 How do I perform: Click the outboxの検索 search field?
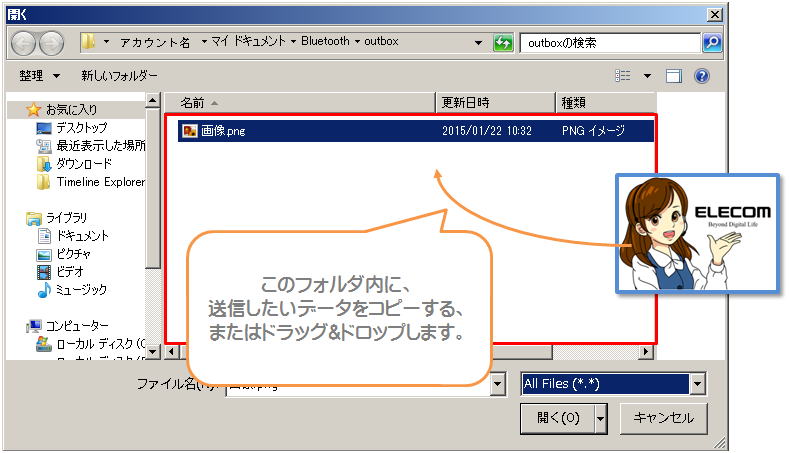[x=610, y=43]
